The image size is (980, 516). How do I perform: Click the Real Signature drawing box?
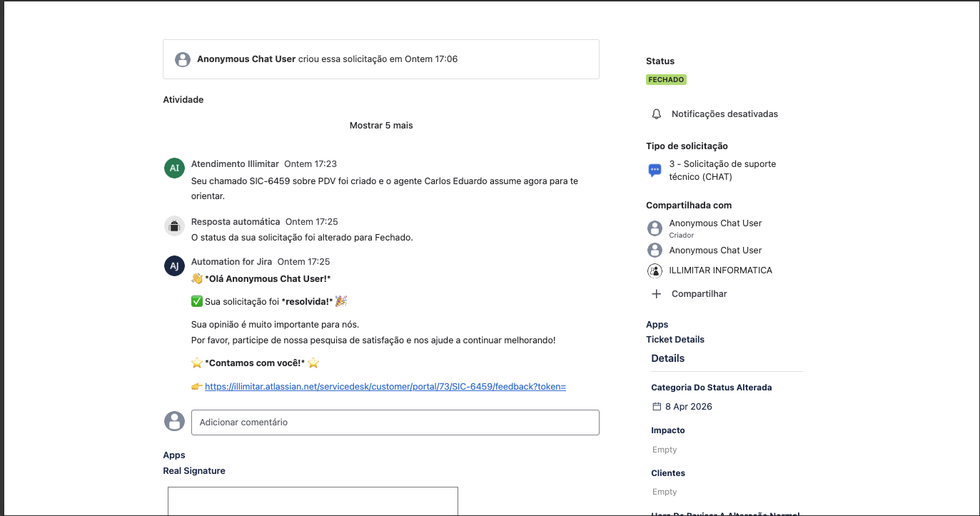313,501
